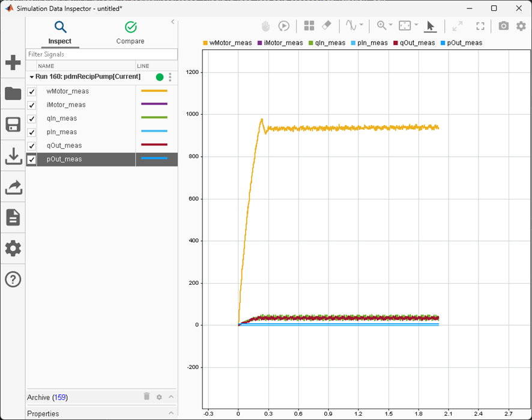Click the light blue line swatch for pIn_meas
This screenshot has width=532, height=420.
pos(154,131)
